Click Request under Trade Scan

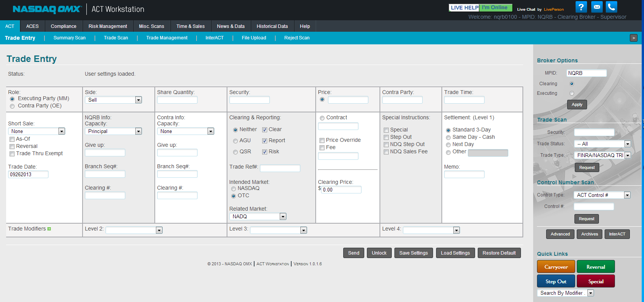pos(587,168)
